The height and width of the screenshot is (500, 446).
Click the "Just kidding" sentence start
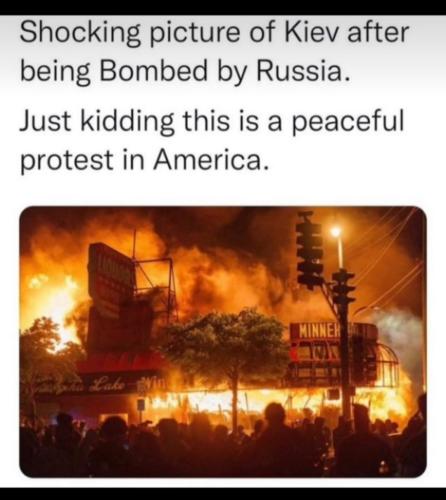tap(97, 121)
